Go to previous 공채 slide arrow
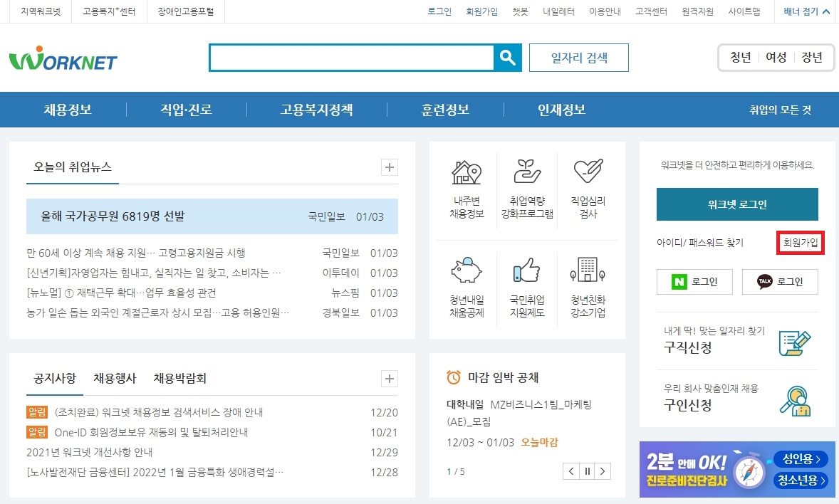Image resolution: width=839 pixels, height=504 pixels. tap(571, 471)
